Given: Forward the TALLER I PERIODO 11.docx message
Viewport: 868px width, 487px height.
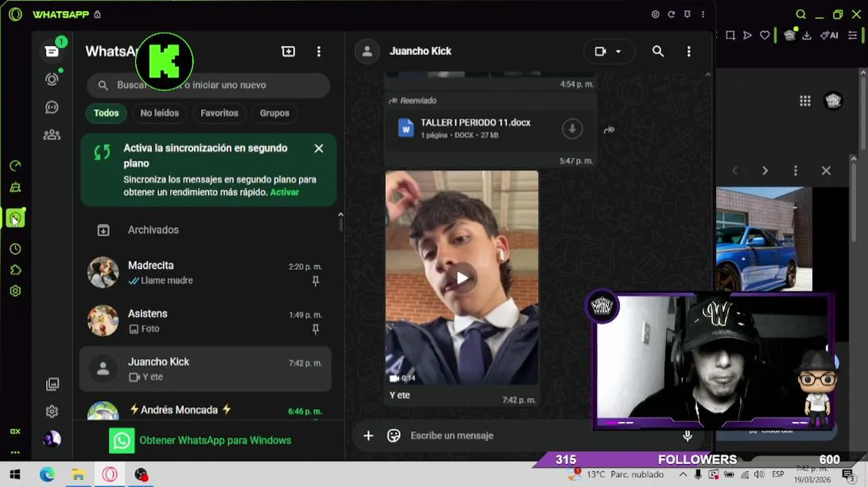Looking at the screenshot, I should tap(609, 130).
